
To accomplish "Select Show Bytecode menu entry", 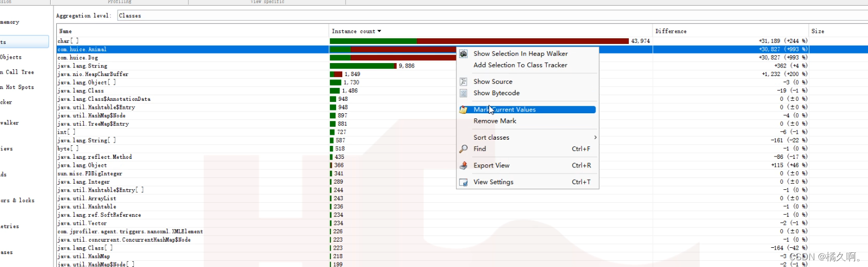I will [x=496, y=93].
